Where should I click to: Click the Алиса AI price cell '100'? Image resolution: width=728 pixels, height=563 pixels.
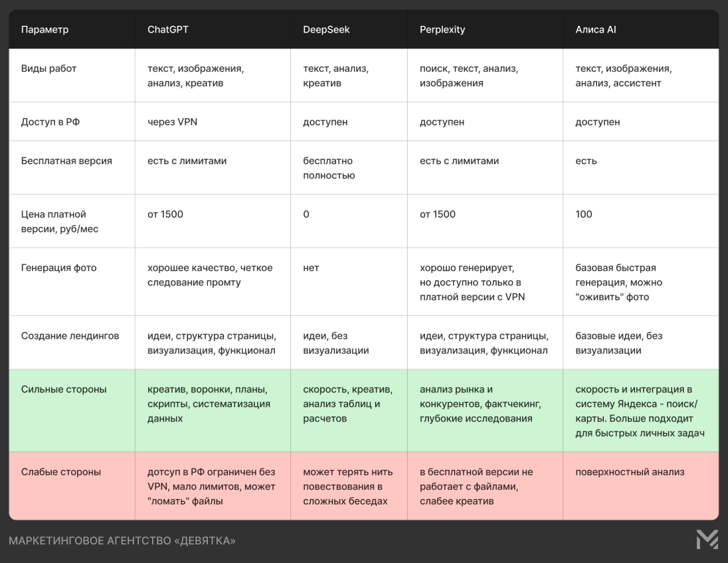pos(584,214)
